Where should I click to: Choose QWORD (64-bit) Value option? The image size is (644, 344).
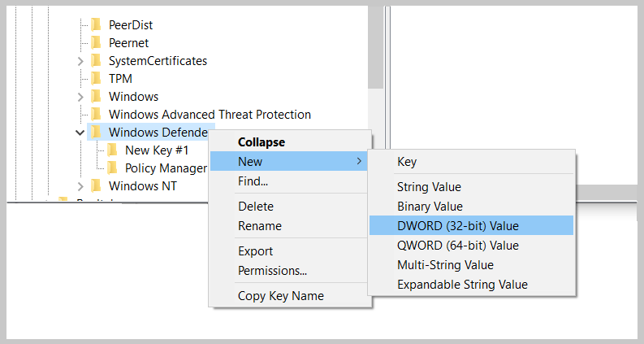point(471,246)
